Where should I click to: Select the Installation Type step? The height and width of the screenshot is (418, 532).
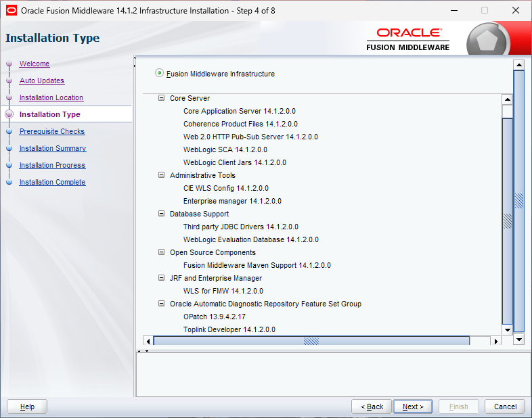[x=50, y=114]
